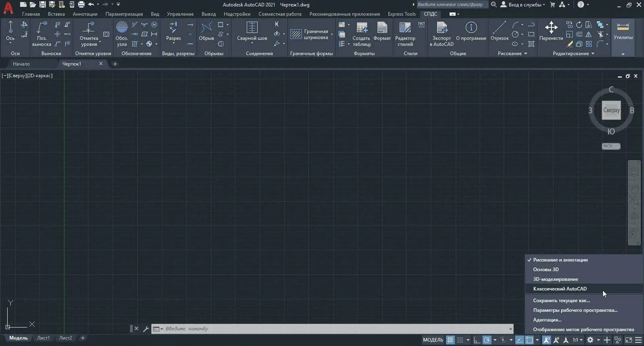Click the ГОСТ icon in Стили panel
Viewport: 644px width, 346px height.
pyautogui.click(x=421, y=25)
